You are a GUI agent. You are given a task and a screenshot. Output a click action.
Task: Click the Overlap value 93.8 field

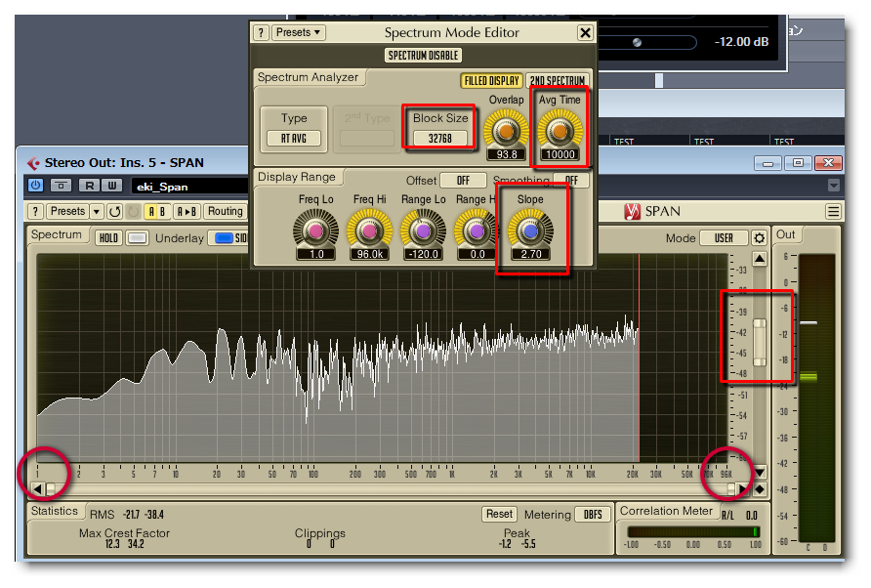coord(506,154)
